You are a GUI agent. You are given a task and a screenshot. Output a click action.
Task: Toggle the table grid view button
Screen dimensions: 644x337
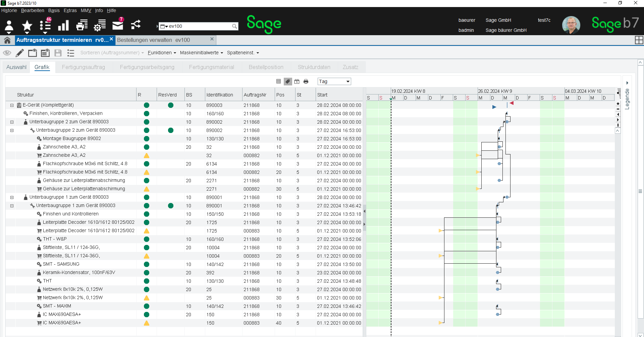[x=278, y=81]
